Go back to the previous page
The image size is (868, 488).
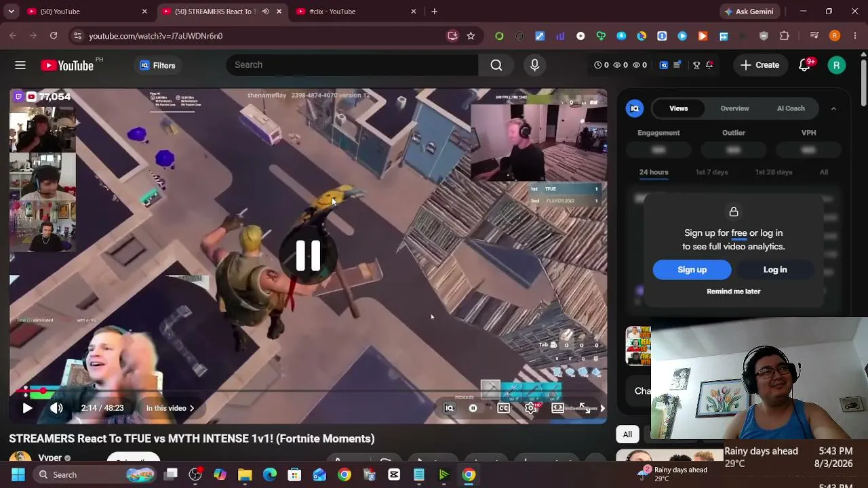pyautogui.click(x=13, y=36)
